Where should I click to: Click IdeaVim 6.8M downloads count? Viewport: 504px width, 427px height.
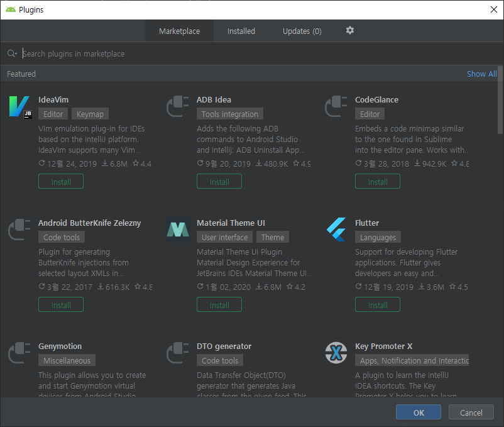(x=115, y=164)
